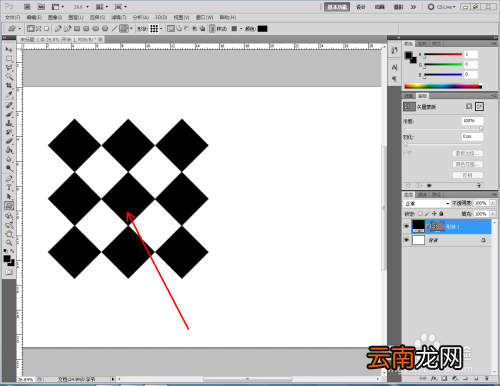Select the Custom Shape tool in toolbox
Viewport: 500px width, 386px height.
9,206
